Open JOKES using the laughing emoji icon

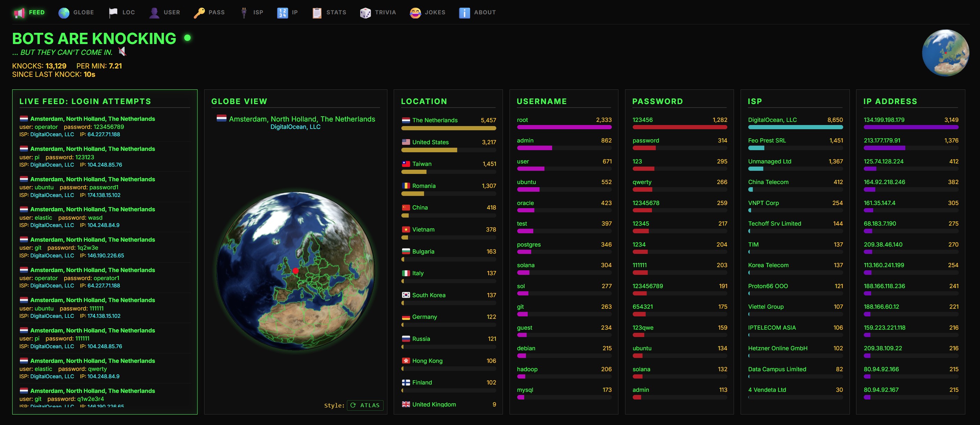coord(415,12)
